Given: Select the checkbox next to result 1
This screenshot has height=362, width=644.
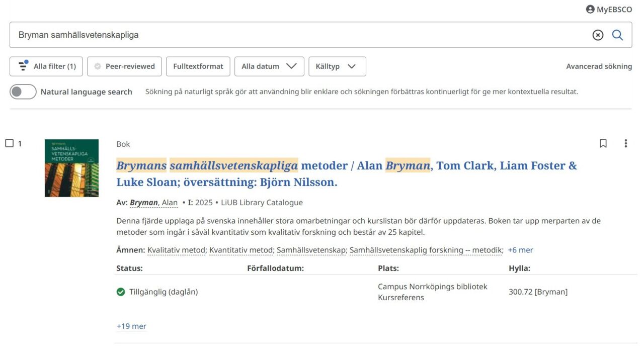Looking at the screenshot, I should 9,143.
